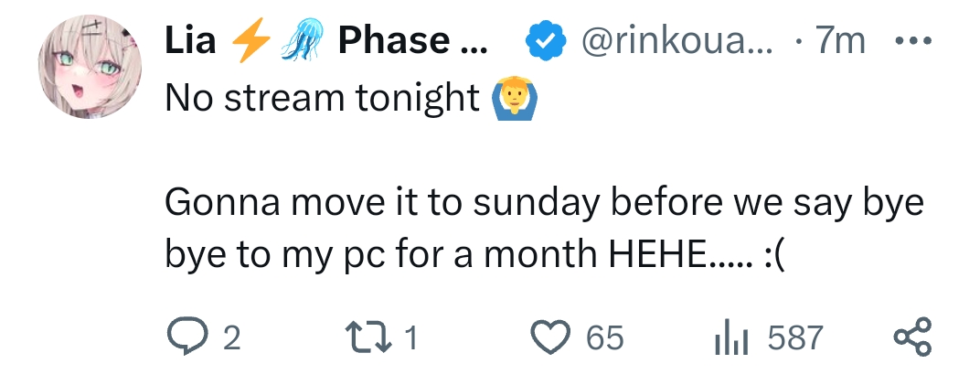Screen dimensions: 980x385
Task: Share the tweet using share icon
Action: click(x=911, y=337)
